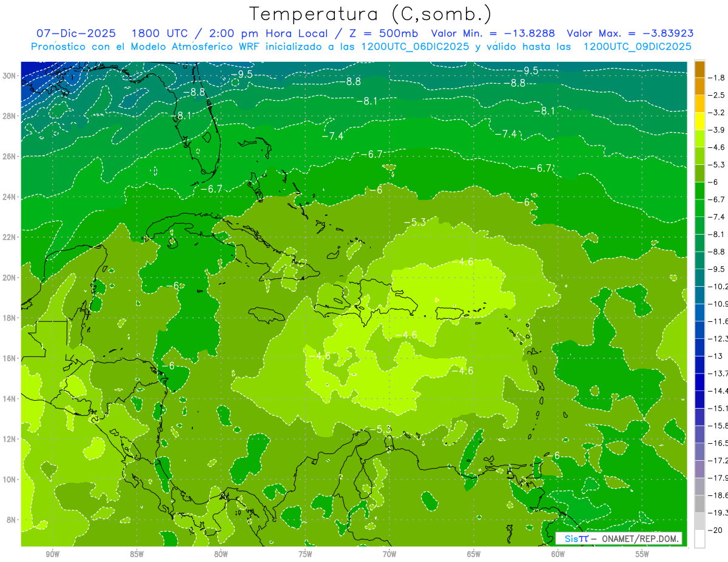Click the '-18.6' label on color scale

pos(719,495)
